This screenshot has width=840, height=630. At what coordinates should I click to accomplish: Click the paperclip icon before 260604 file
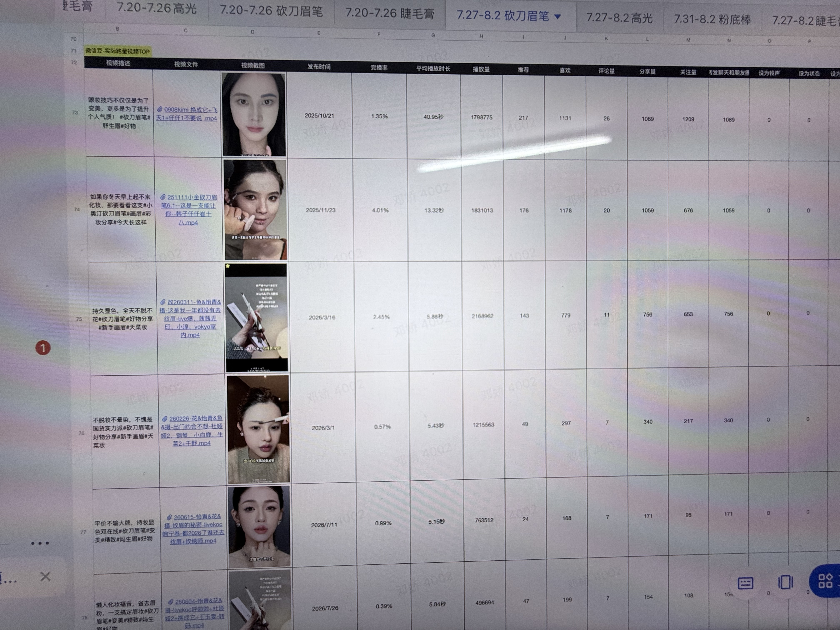tap(170, 601)
